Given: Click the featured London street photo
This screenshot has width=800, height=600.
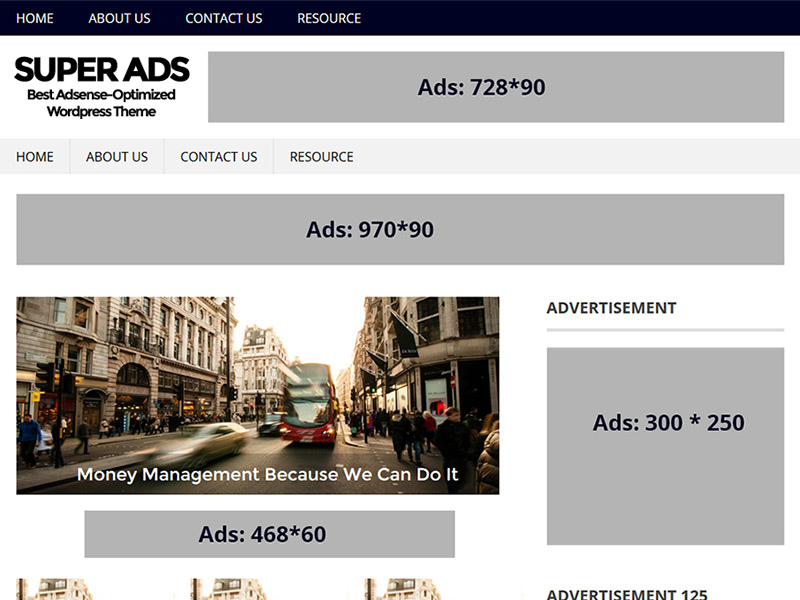Looking at the screenshot, I should point(258,390).
